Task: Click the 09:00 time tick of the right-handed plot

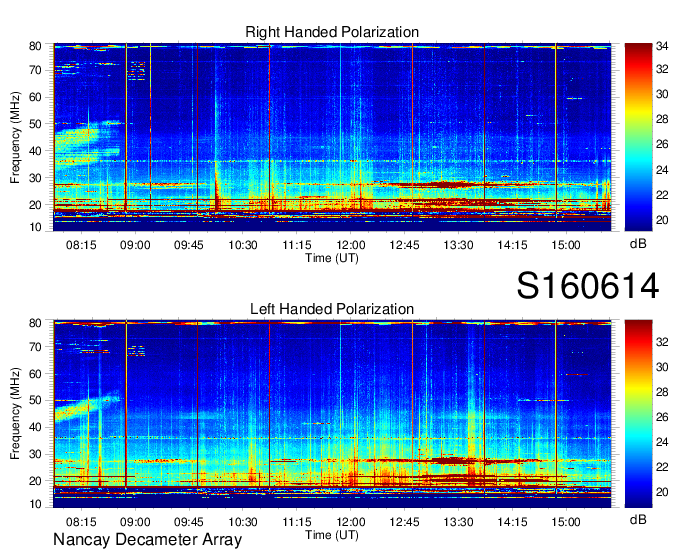Action: point(135,245)
